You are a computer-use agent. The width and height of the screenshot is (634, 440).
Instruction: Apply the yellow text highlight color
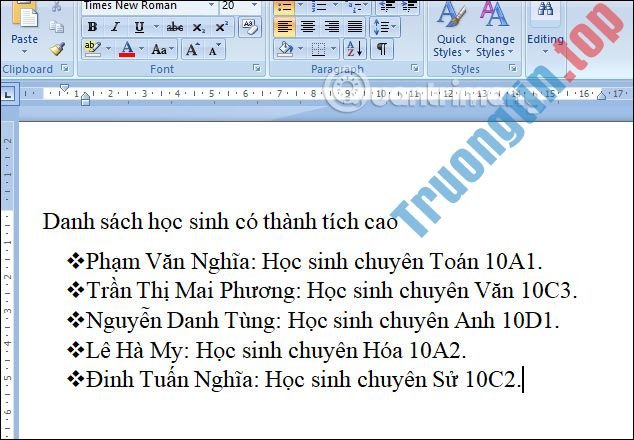[x=93, y=49]
